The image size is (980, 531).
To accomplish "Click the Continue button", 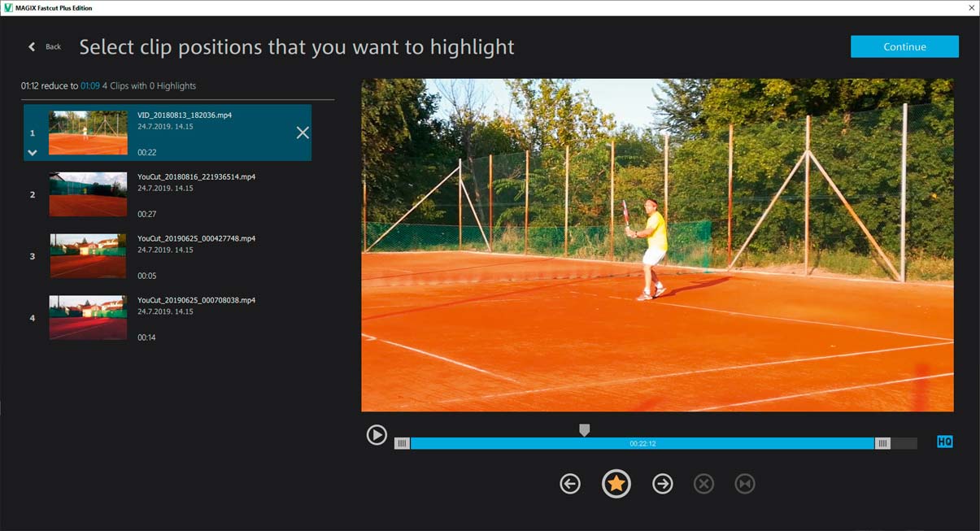I will (904, 46).
